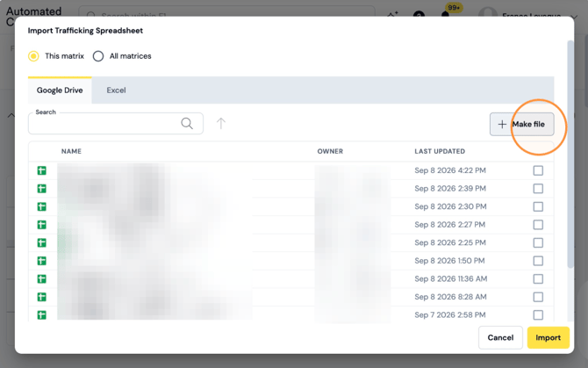
Task: Go up a folder with arrow icon
Action: (221, 124)
